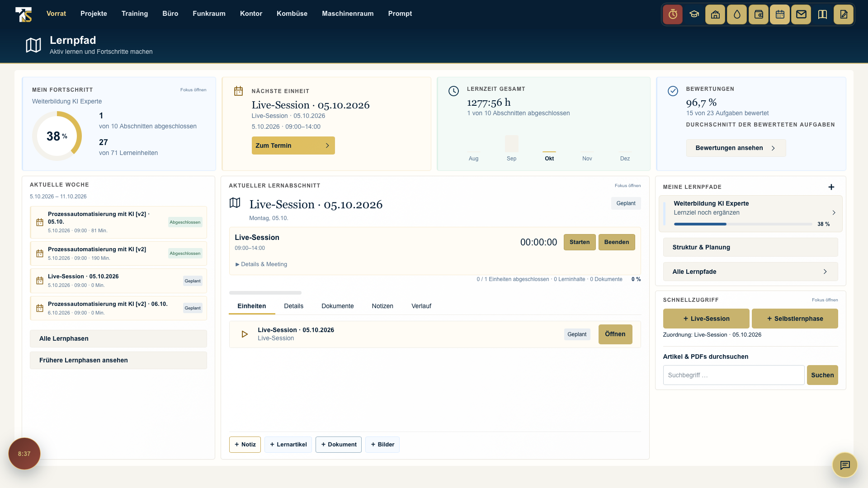Screen dimensions: 868x488
Task: Click the plus icon in Meine Lernpfade
Action: point(831,187)
